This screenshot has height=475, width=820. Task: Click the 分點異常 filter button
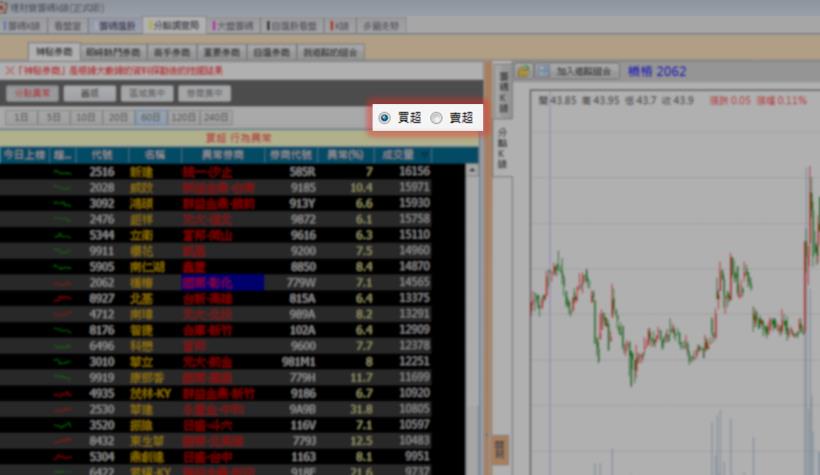(32, 93)
